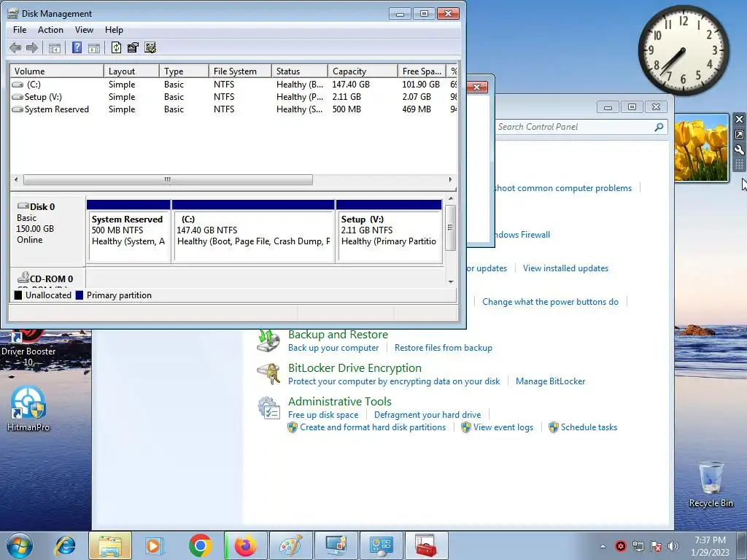The image size is (747, 560).
Task: Toggle the Show/Hide Action Pane icon
Action: (94, 47)
